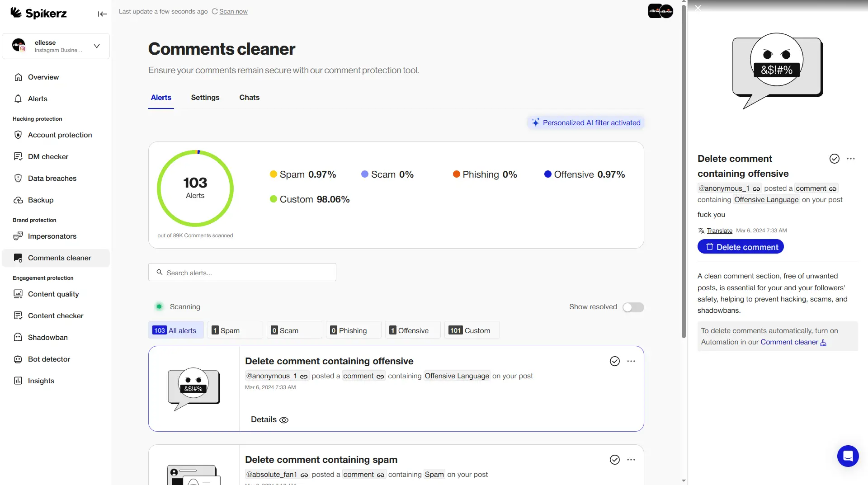Click the eye icon beside Details
The height and width of the screenshot is (485, 868).
click(284, 420)
